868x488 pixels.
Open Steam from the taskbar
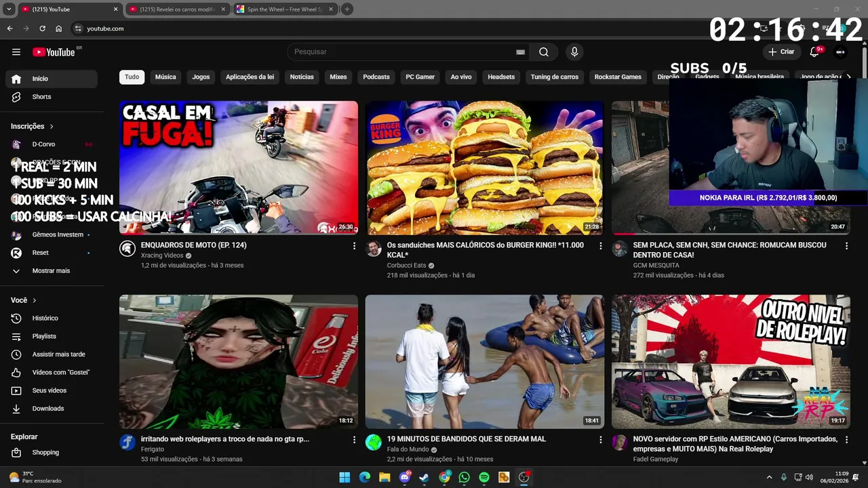[x=425, y=477]
